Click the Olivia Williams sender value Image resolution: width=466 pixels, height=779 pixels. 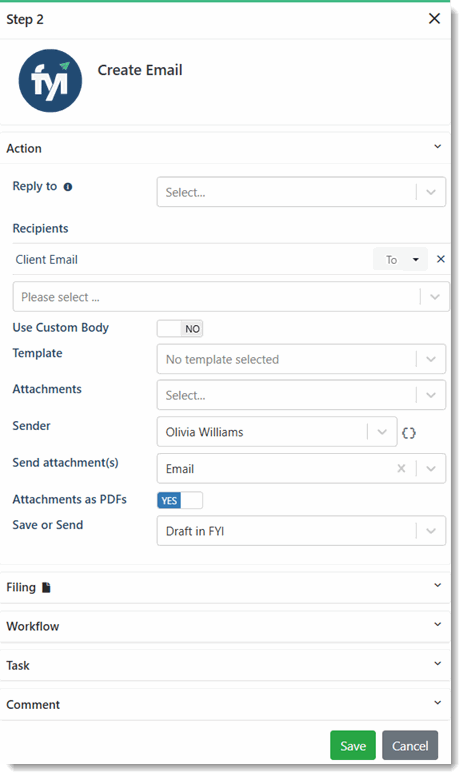click(205, 432)
